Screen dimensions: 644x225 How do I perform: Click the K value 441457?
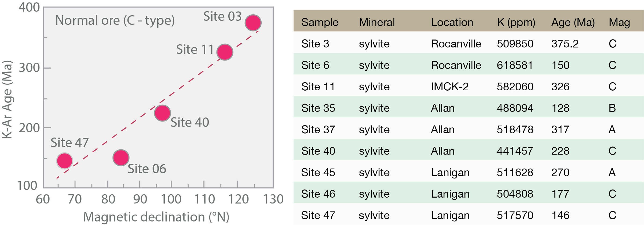click(515, 151)
